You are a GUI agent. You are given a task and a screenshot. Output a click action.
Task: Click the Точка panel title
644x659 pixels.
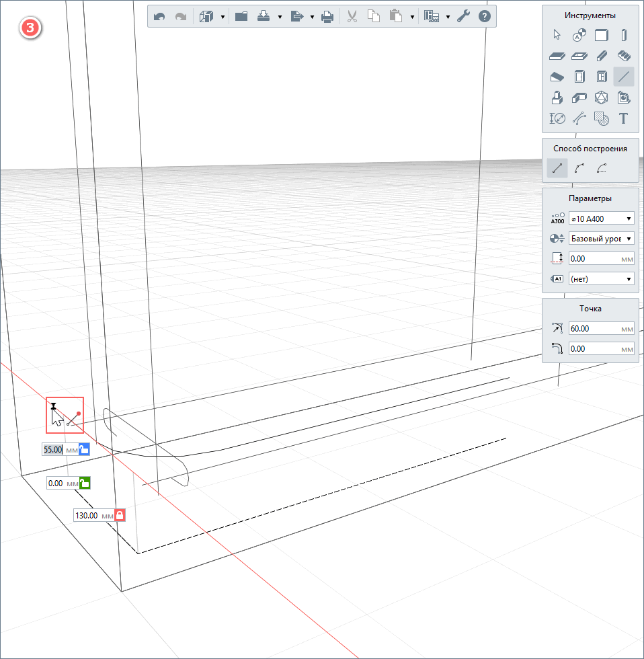(590, 309)
